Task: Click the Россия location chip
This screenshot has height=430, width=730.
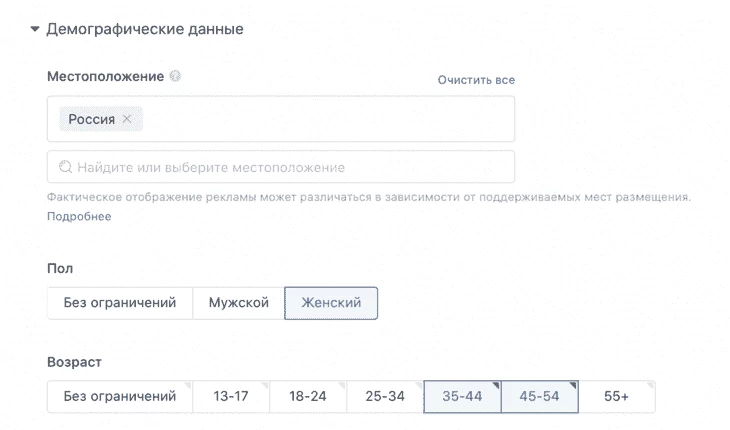Action: 92,119
